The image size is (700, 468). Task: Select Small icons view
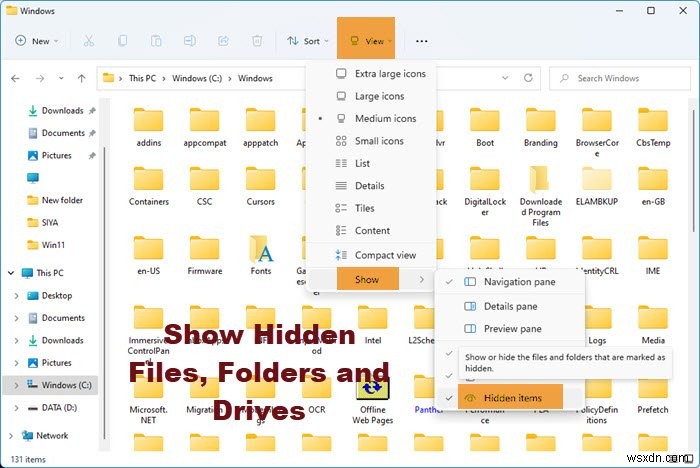[371, 141]
